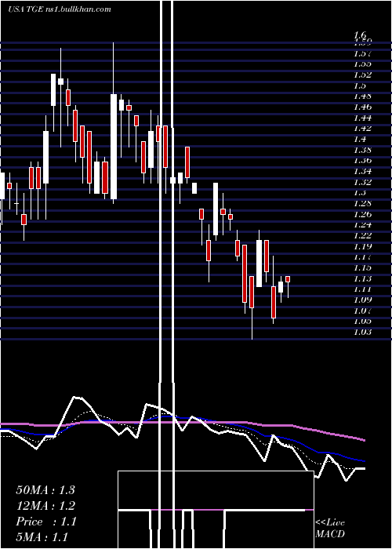Click the 1.3 price axis label
Screen dimensions: 392x549
tap(360, 193)
